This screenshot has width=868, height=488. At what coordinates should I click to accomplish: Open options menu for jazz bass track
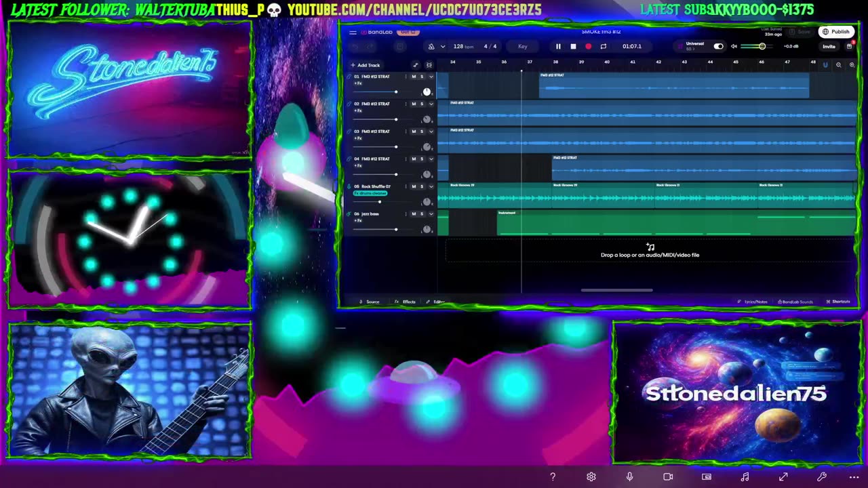406,214
